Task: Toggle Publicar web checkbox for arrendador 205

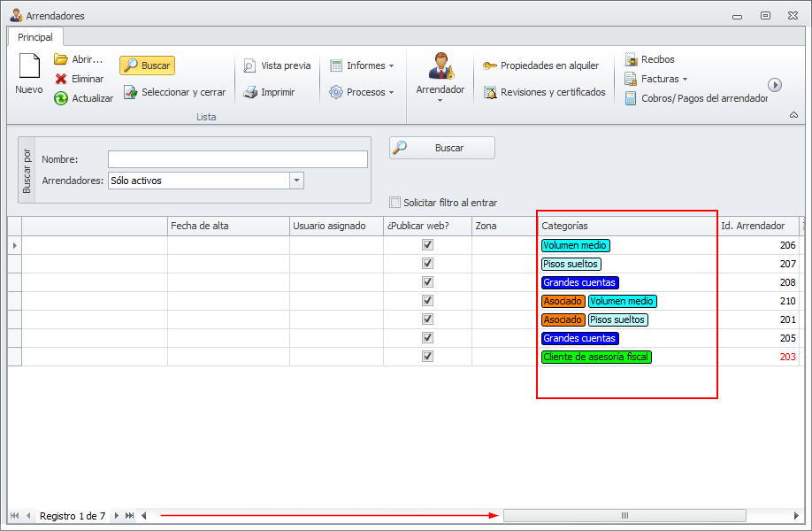Action: tap(427, 338)
